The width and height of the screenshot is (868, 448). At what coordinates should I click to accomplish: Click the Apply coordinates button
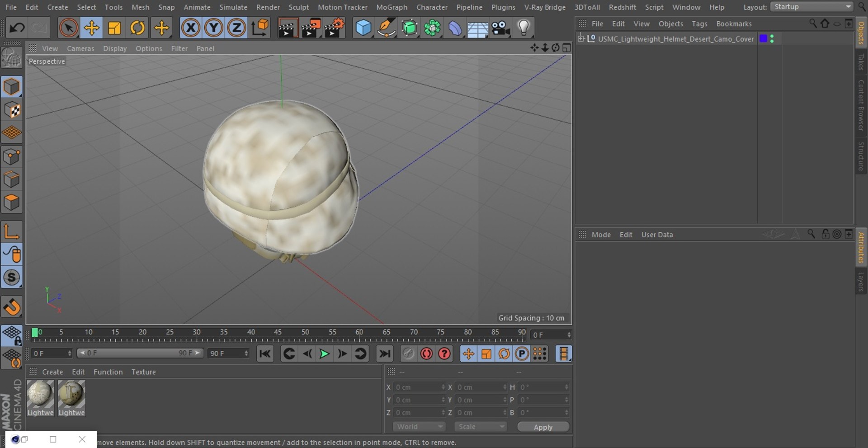[543, 427]
